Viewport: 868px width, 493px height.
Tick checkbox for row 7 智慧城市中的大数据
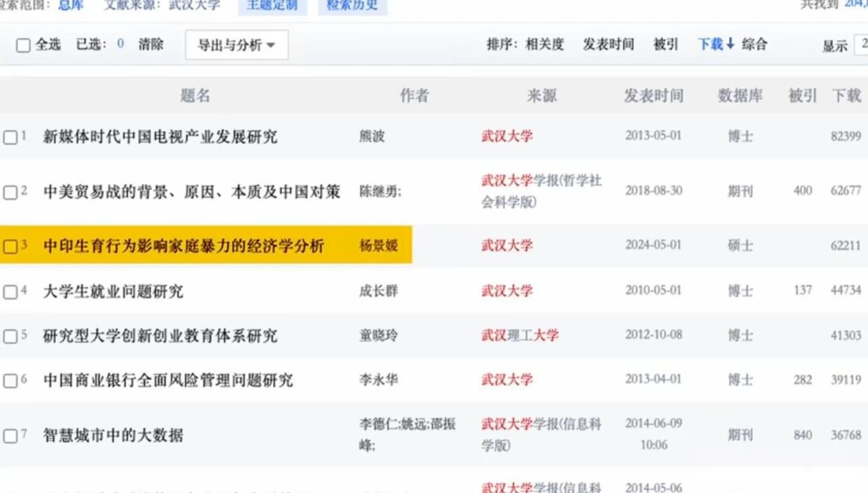pos(10,436)
